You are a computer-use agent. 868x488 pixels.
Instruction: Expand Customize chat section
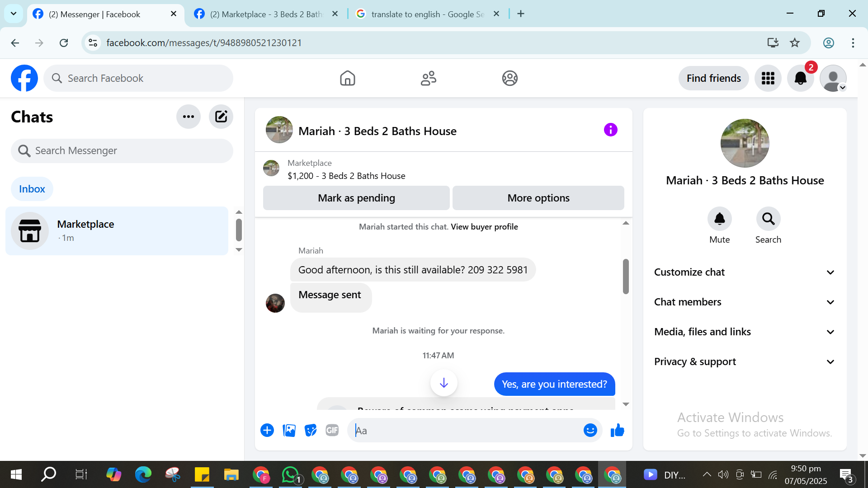tap(745, 272)
